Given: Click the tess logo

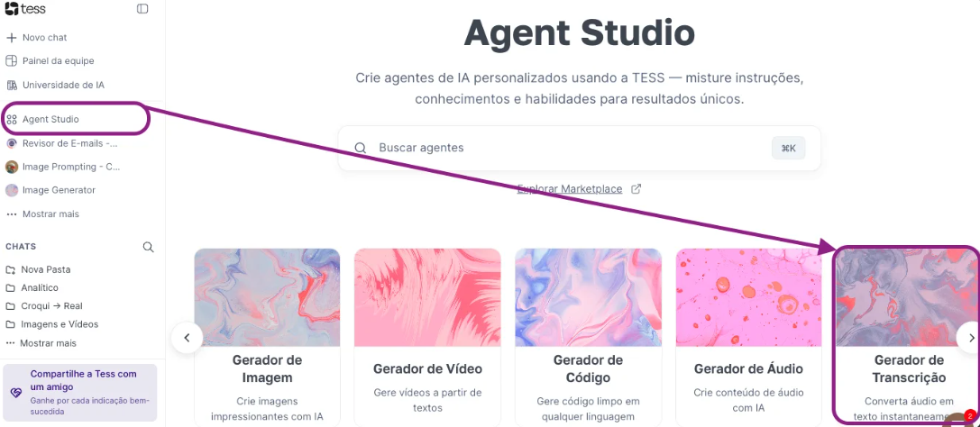Looking at the screenshot, I should 25,9.
